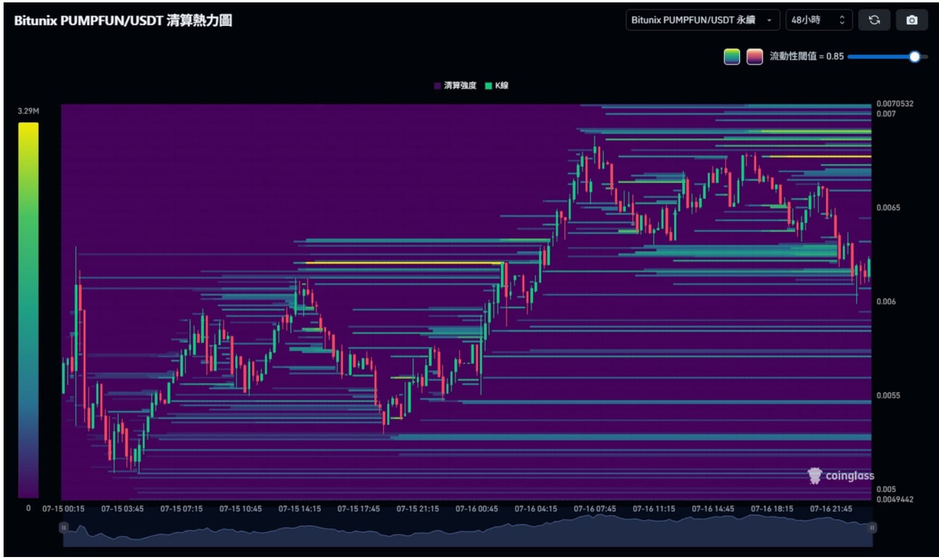
Task: Toggle the 清算強度 legend series
Action: click(x=455, y=86)
